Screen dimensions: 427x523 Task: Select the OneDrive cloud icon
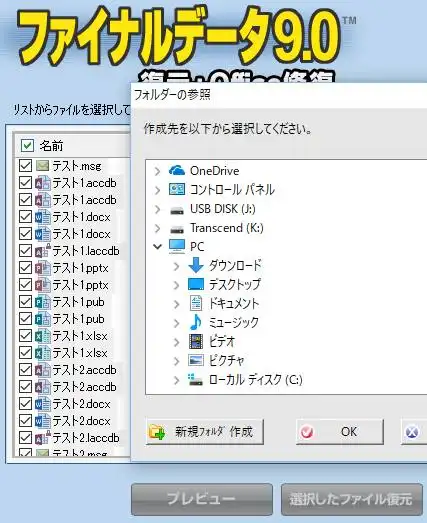click(177, 170)
